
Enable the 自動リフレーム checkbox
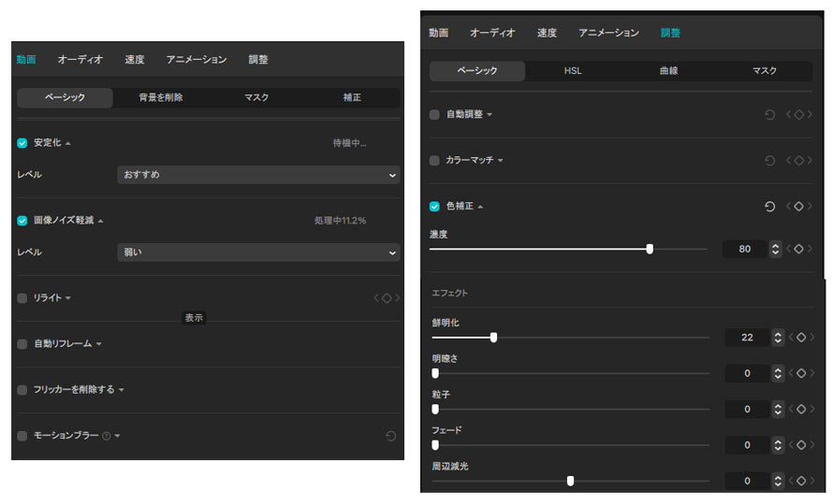coord(22,344)
